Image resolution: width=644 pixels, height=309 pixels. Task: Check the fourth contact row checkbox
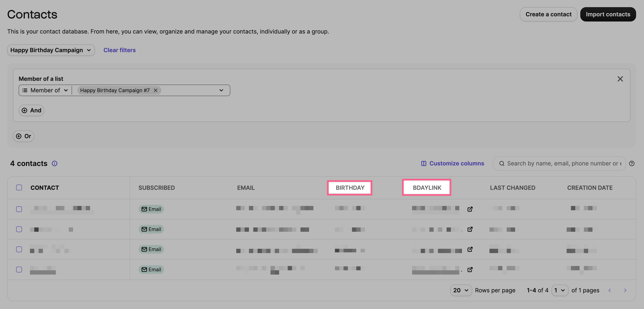[19, 270]
